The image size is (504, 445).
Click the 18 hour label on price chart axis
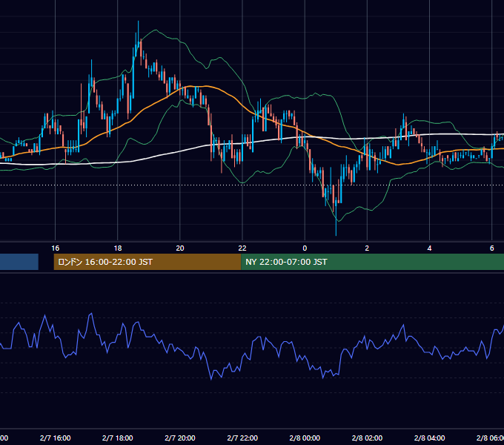point(118,248)
